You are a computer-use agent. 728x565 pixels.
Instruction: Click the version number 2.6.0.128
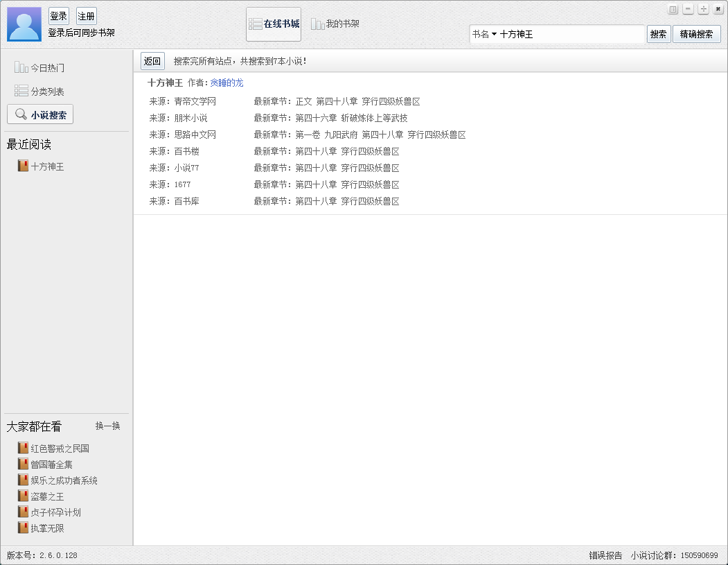(58, 555)
